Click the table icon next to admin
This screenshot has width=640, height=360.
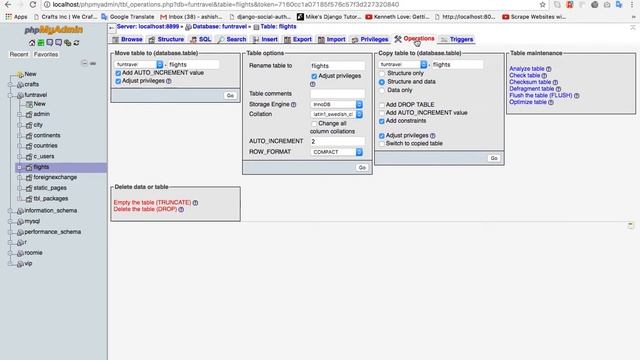pos(29,114)
